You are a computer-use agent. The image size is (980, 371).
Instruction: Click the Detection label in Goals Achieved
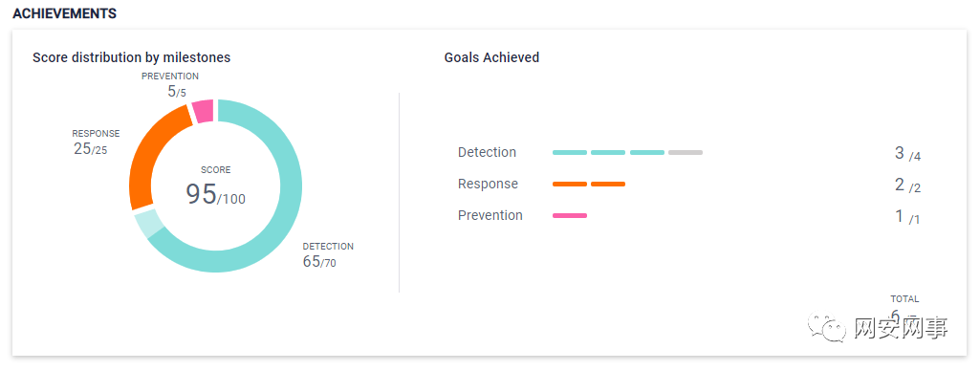(x=487, y=152)
